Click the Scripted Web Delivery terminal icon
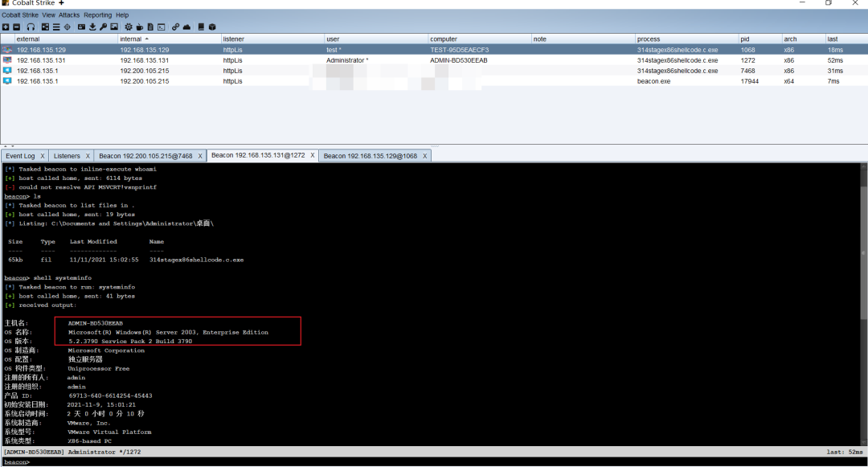The height and width of the screenshot is (467, 868). tap(161, 27)
